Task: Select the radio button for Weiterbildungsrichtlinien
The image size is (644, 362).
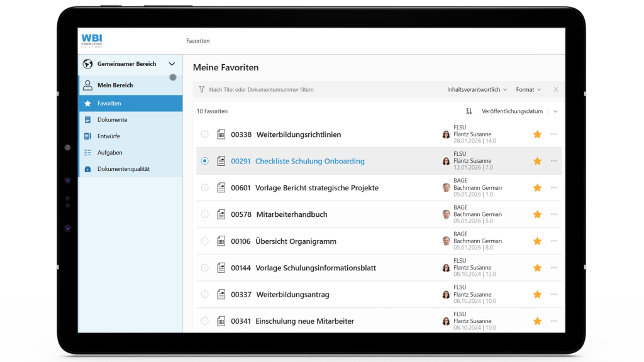Action: (x=204, y=134)
